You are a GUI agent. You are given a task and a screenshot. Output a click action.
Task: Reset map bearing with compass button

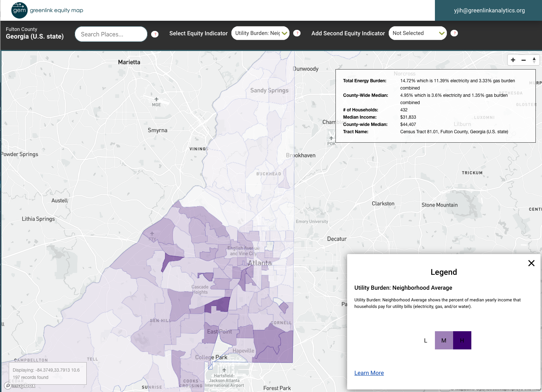tap(534, 60)
